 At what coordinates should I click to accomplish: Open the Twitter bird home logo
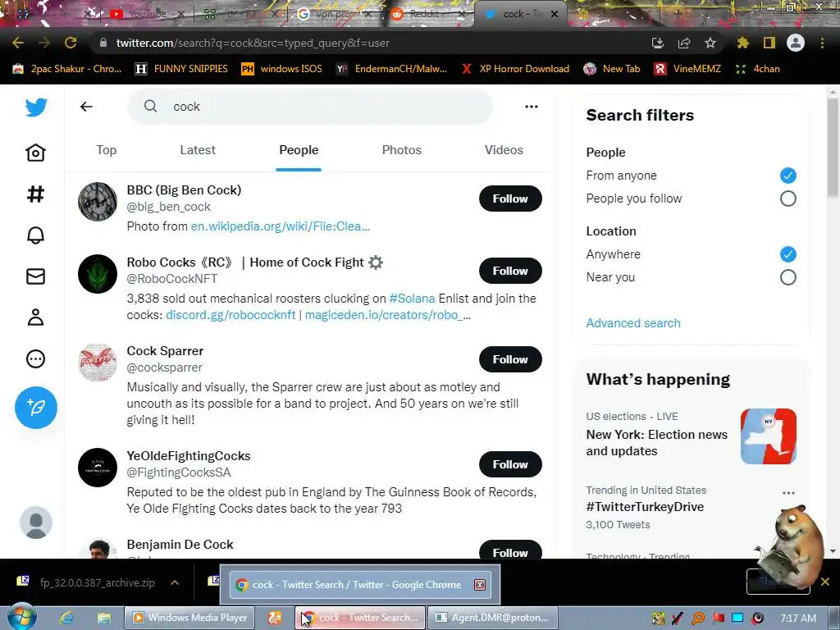pos(36,107)
